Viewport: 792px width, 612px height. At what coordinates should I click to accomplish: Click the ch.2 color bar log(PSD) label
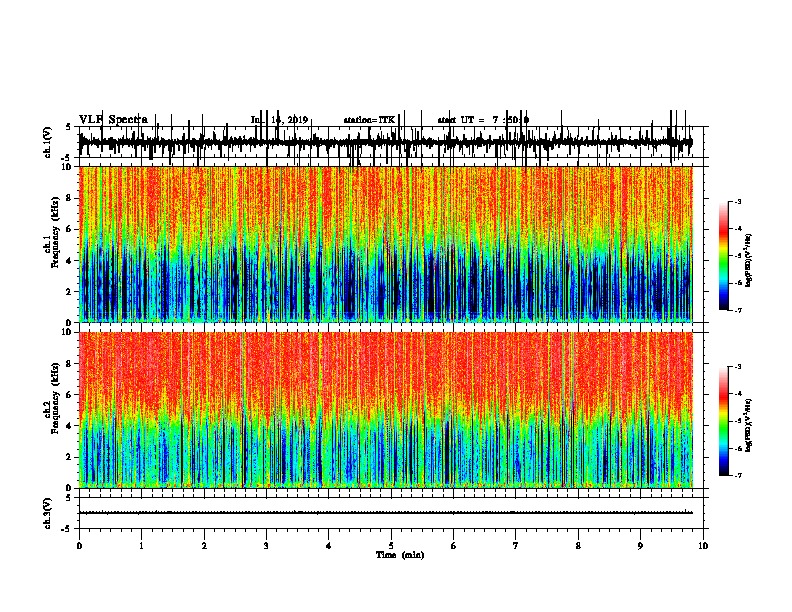[x=748, y=425]
